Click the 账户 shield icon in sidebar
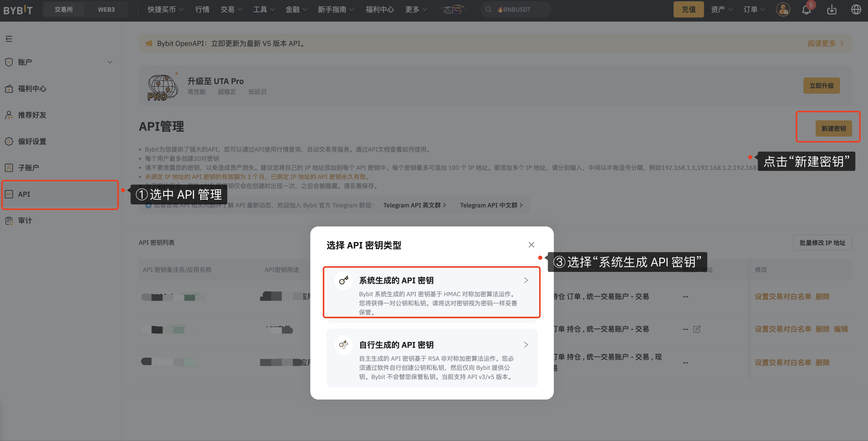Screen dimensions: 868x441 point(9,62)
